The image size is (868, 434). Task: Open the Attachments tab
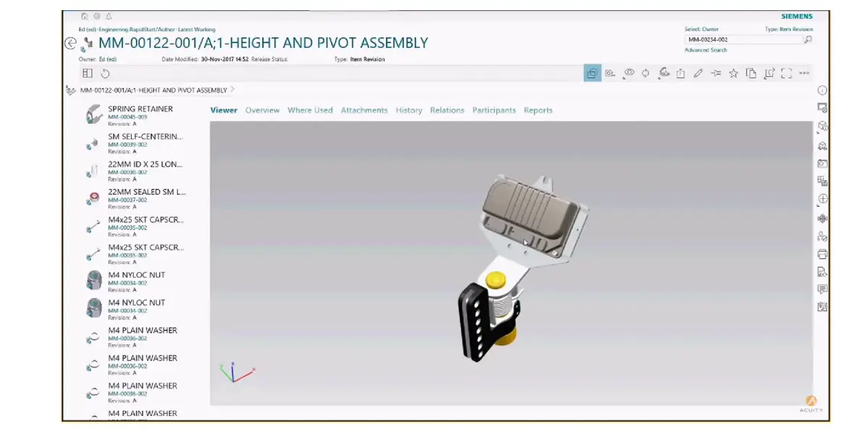pos(365,111)
